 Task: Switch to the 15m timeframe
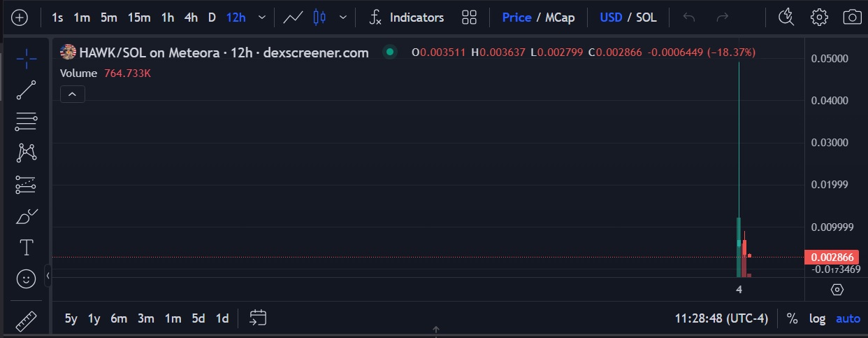139,17
